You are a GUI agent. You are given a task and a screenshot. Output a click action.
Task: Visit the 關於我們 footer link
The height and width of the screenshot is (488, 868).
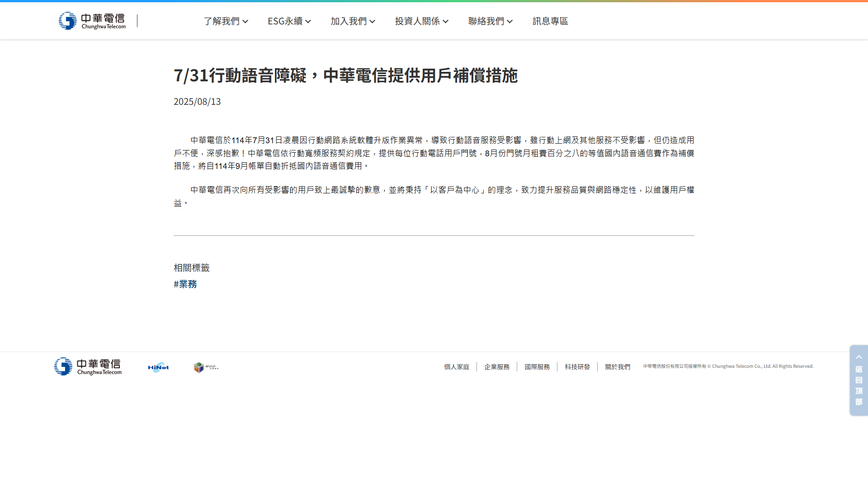pyautogui.click(x=618, y=367)
